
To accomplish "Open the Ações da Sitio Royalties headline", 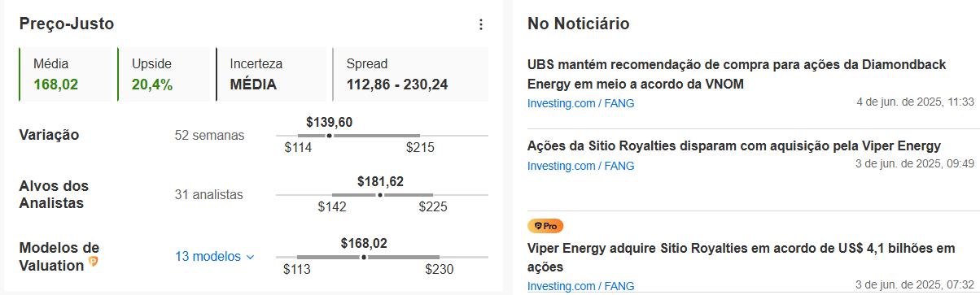I will [x=734, y=146].
